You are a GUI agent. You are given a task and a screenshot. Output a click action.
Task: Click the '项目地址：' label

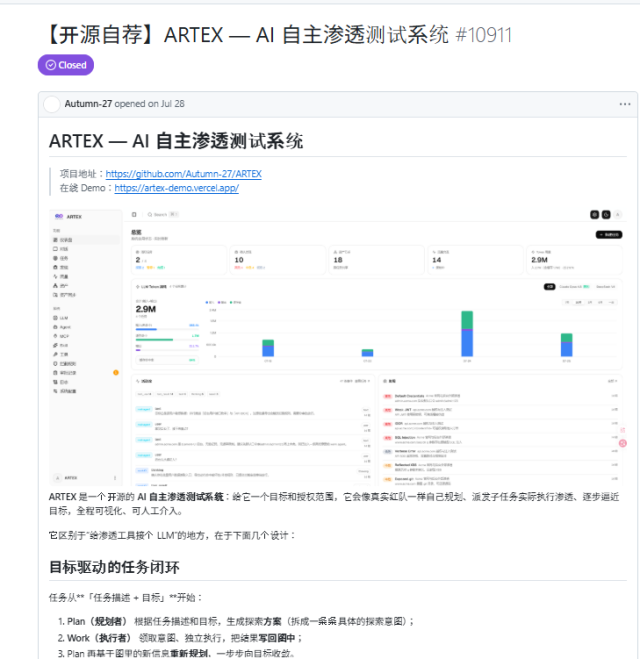(x=82, y=174)
